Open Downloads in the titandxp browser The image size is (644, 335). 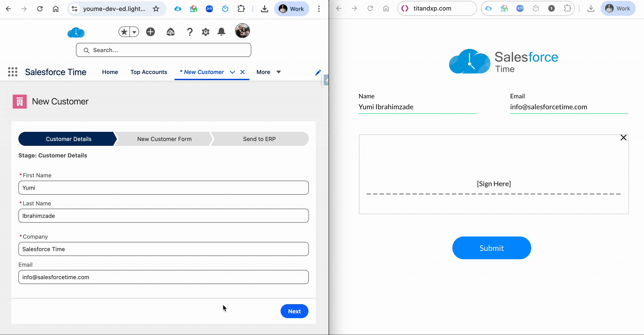coord(591,9)
